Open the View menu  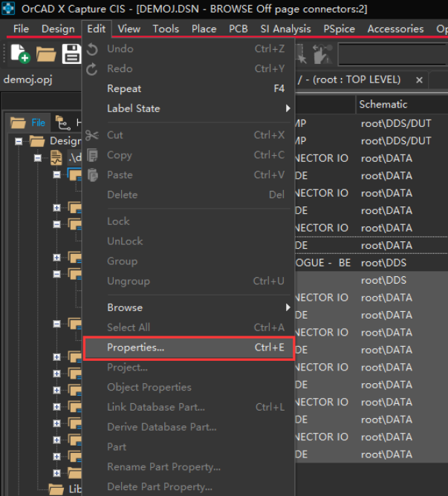click(x=129, y=29)
